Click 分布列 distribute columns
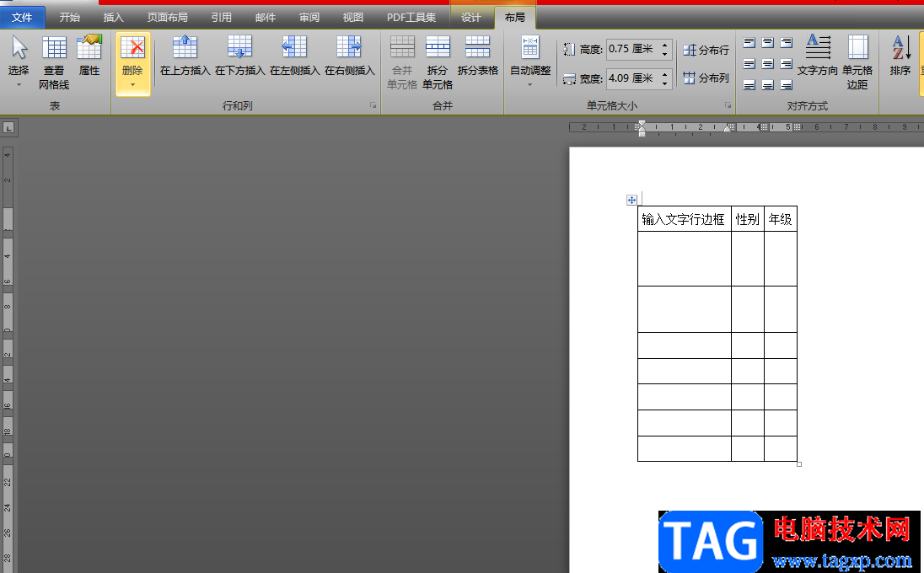The image size is (924, 573). [706, 78]
